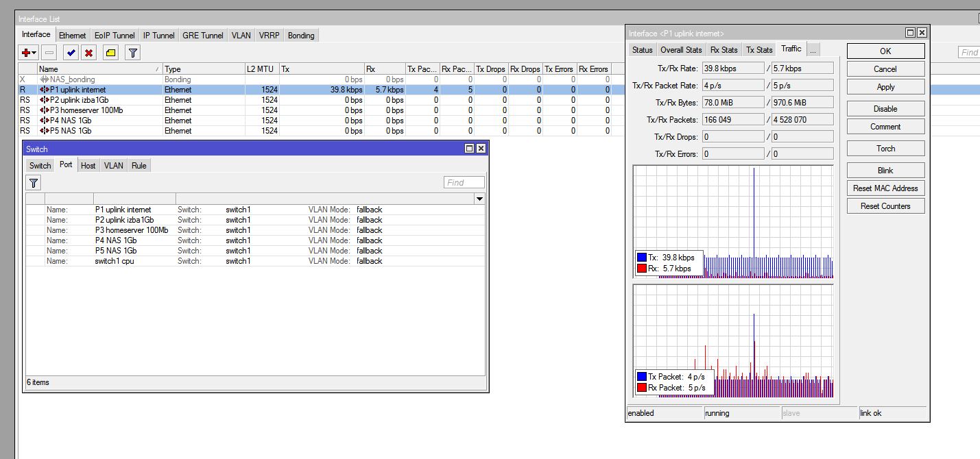This screenshot has width=980, height=459.
Task: Click the Comment button in interface dialog
Action: pyautogui.click(x=885, y=126)
